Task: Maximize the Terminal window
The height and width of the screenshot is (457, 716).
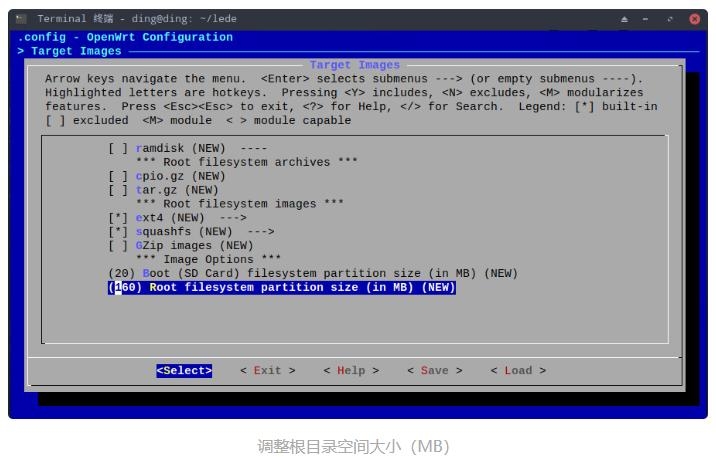Action: (669, 19)
